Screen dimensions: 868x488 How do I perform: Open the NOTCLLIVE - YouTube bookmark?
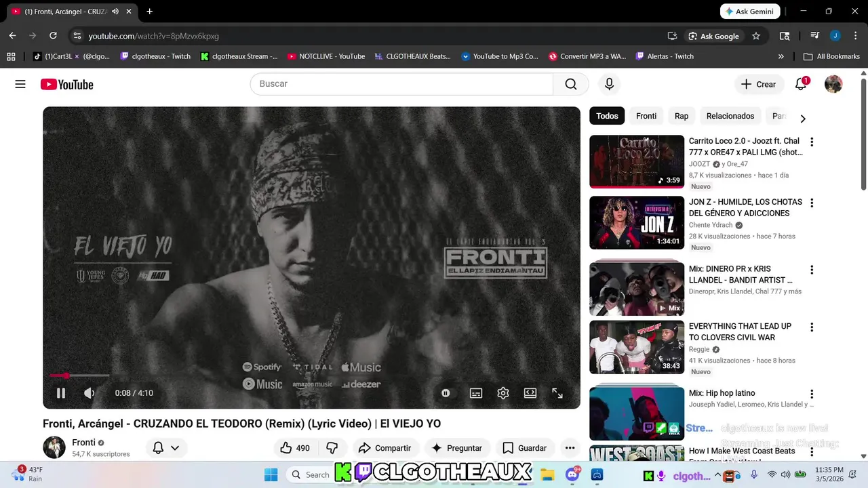click(x=326, y=56)
